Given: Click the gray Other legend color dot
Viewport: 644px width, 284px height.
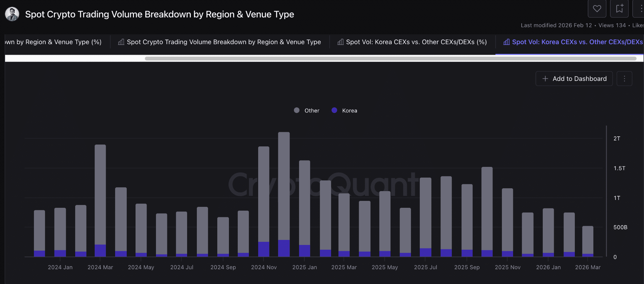Looking at the screenshot, I should [x=297, y=110].
